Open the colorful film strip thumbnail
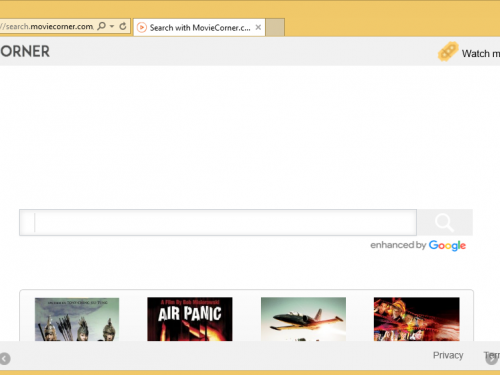This screenshot has height=375, width=500. (x=417, y=319)
